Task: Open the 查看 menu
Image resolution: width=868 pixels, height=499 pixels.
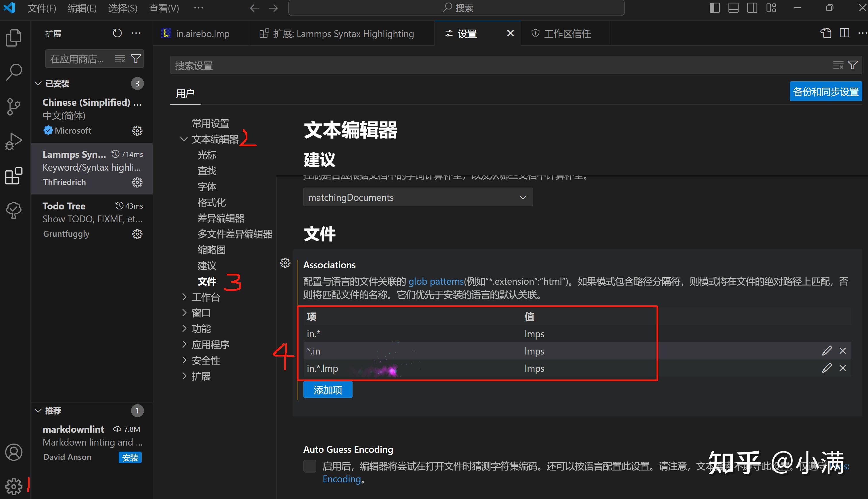Action: point(163,8)
